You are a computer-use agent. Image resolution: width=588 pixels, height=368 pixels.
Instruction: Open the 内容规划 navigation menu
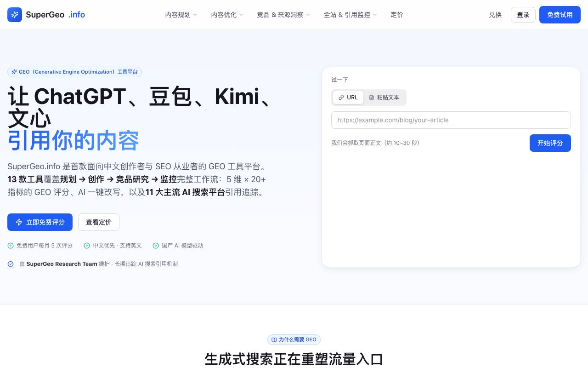point(181,15)
